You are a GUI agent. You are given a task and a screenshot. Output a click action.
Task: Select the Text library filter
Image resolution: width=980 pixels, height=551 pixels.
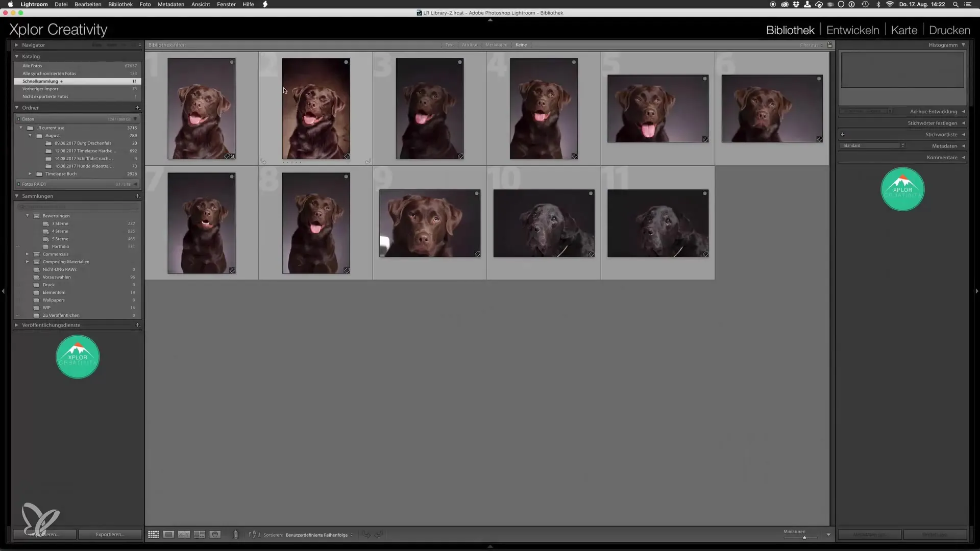[449, 45]
